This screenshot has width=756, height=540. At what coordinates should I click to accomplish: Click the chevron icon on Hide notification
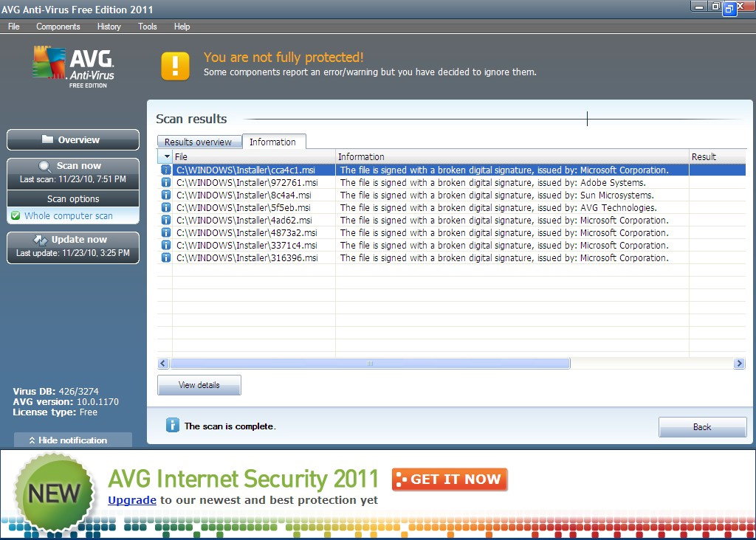32,440
